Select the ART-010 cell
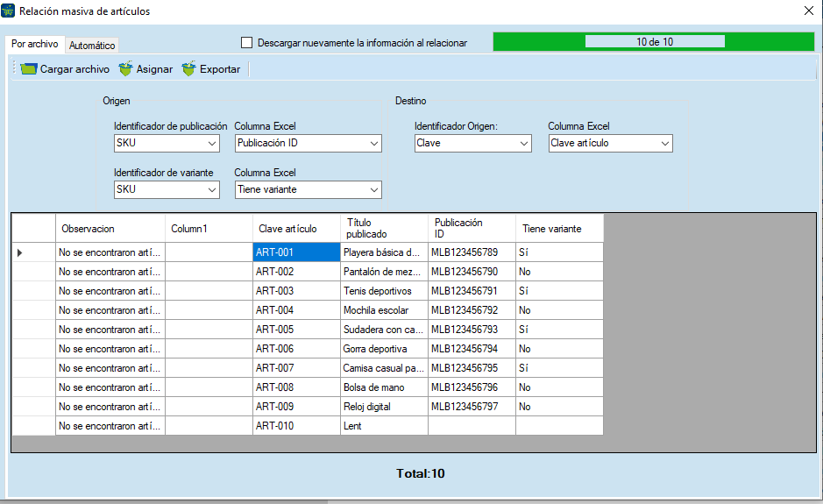823x504 pixels. click(x=296, y=426)
